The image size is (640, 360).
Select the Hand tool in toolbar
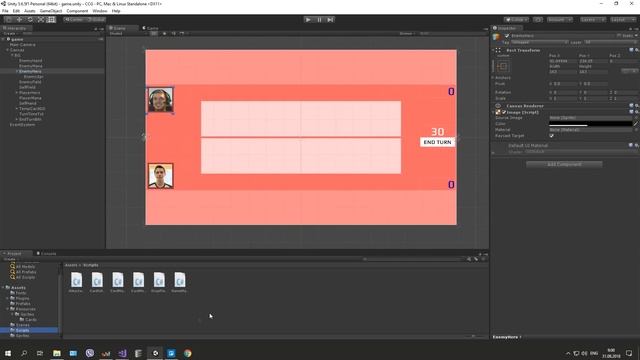tap(9, 20)
